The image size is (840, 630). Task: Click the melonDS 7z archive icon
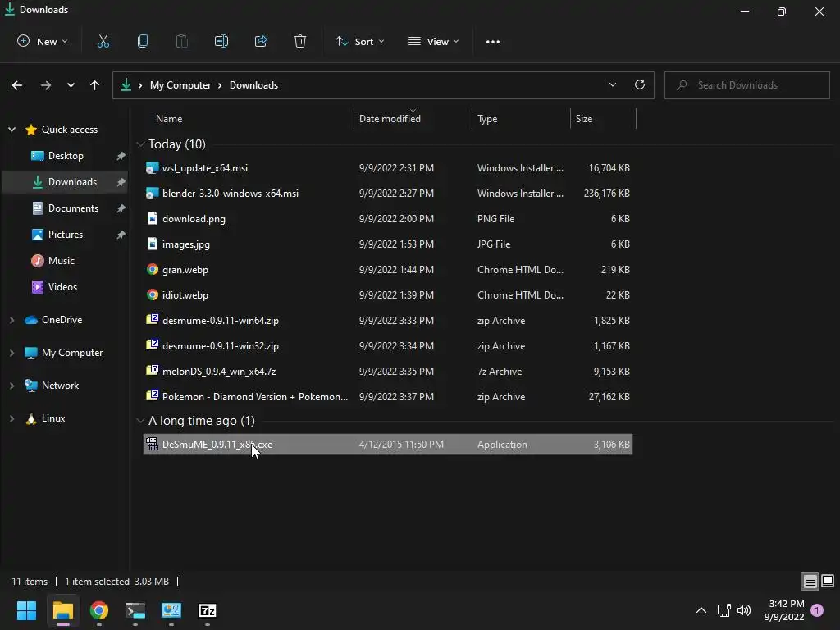tap(153, 371)
